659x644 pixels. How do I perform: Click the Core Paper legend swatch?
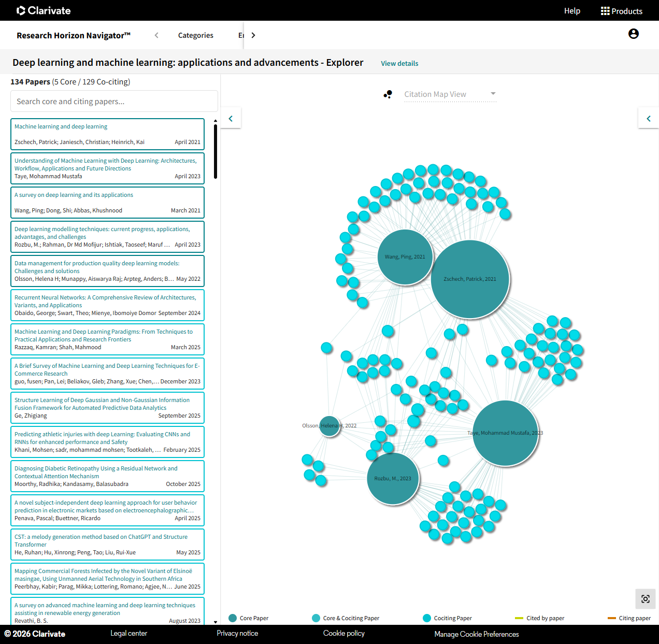233,618
